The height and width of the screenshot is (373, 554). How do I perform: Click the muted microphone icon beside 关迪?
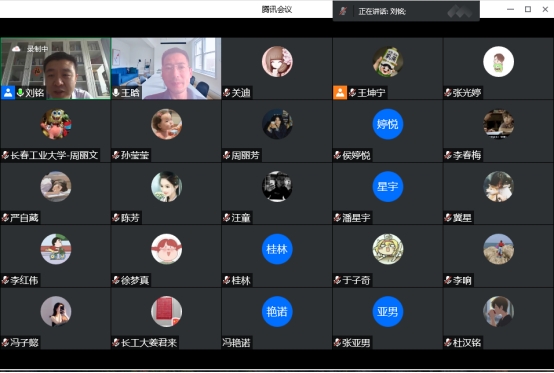227,93
